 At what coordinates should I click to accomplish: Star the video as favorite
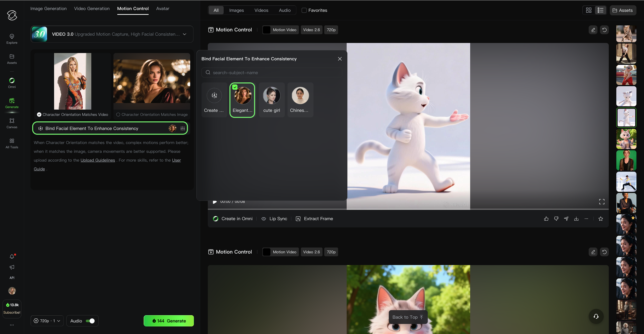tap(600, 219)
